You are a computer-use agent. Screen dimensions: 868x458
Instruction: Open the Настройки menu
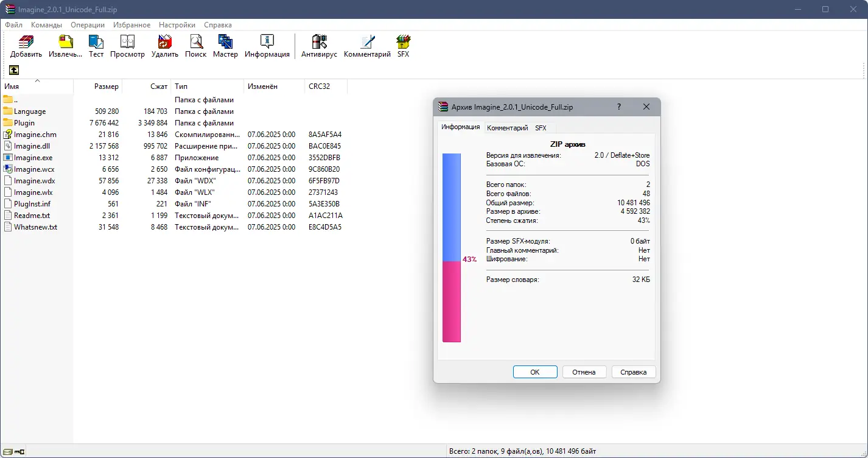coord(177,25)
